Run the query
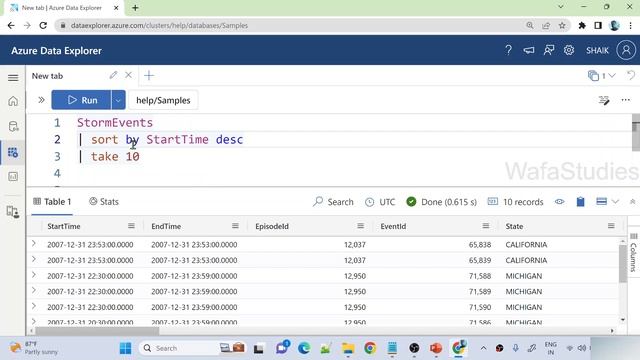 [81, 100]
